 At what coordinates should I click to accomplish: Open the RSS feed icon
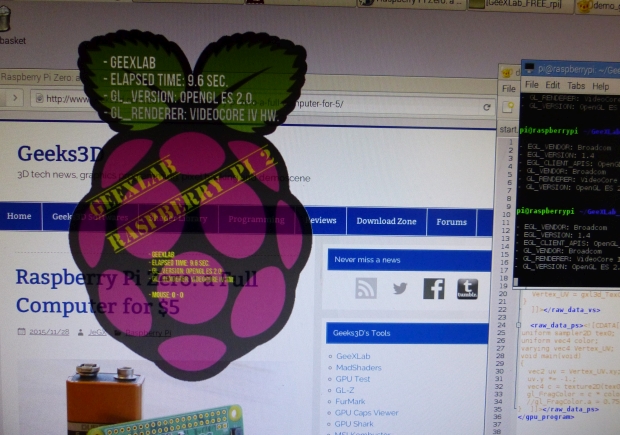point(366,288)
